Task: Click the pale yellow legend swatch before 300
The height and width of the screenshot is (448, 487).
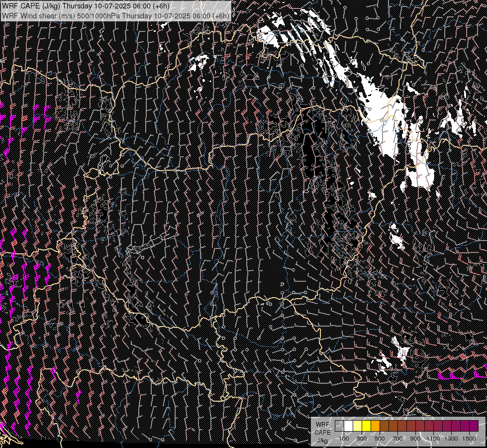Action: (357, 426)
